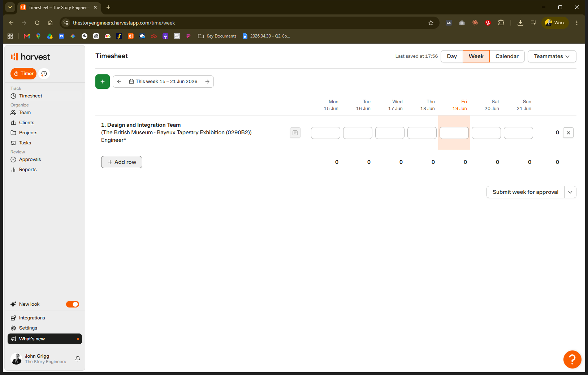This screenshot has height=375, width=588.
Task: Open Gmail bookmark
Action: 27,36
